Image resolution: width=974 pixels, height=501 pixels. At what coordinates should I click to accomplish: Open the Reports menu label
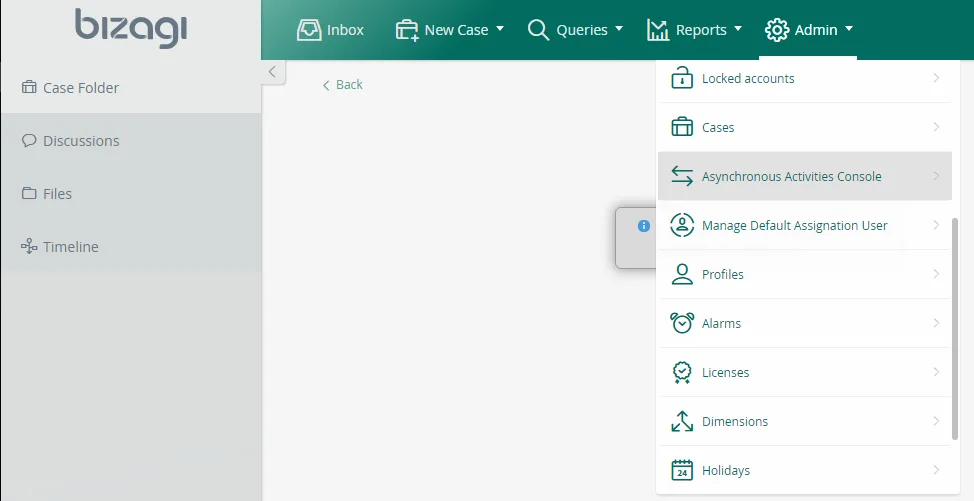pos(701,30)
